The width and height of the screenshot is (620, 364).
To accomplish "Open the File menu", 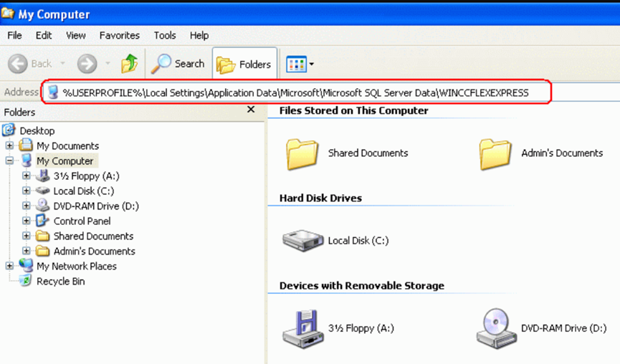I will coord(14,36).
